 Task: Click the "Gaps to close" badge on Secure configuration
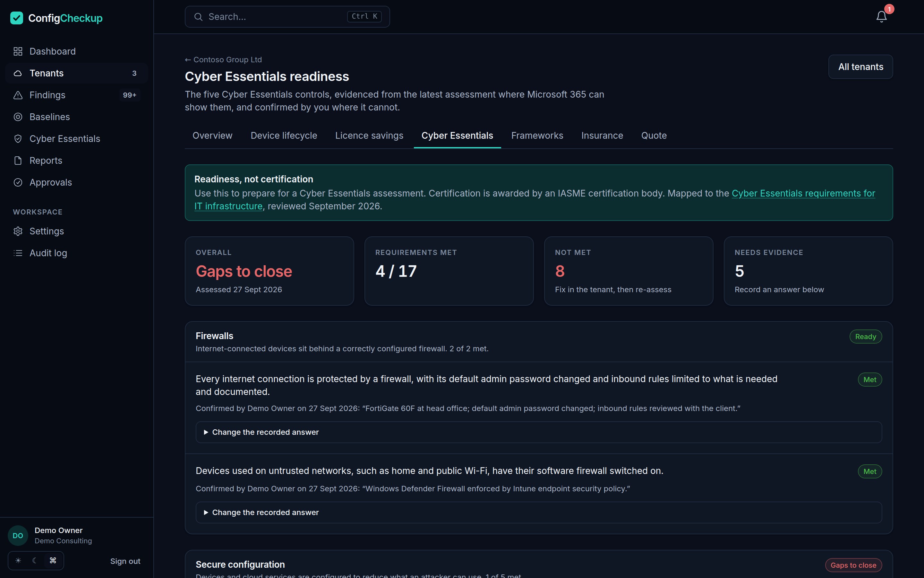point(853,565)
